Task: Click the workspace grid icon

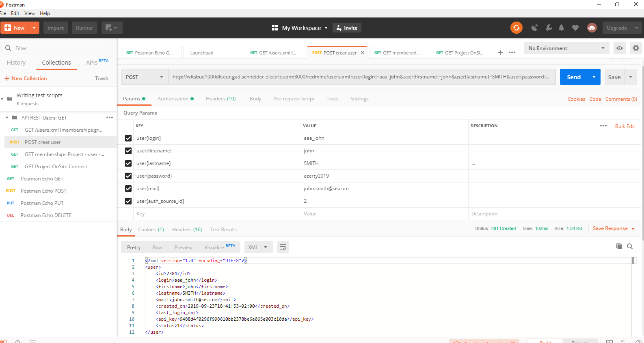Action: (275, 28)
